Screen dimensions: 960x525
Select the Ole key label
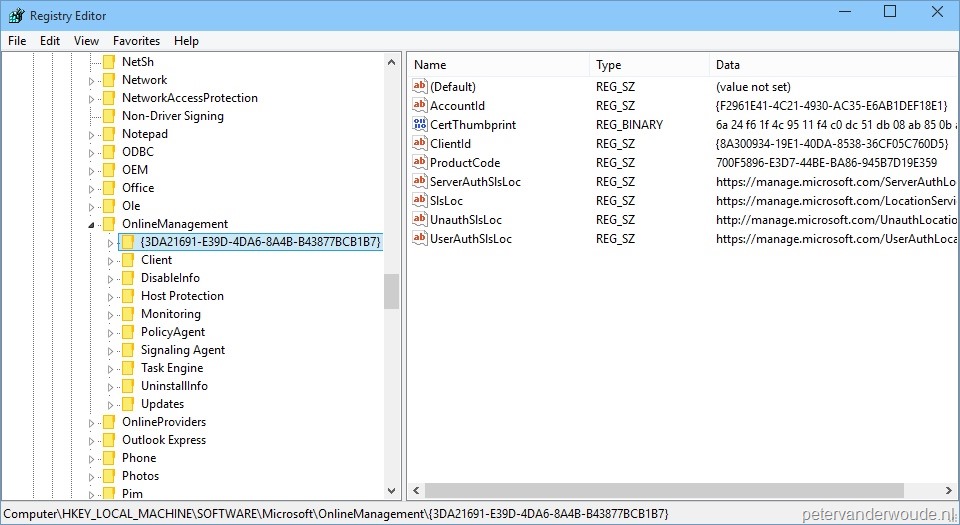(x=131, y=206)
